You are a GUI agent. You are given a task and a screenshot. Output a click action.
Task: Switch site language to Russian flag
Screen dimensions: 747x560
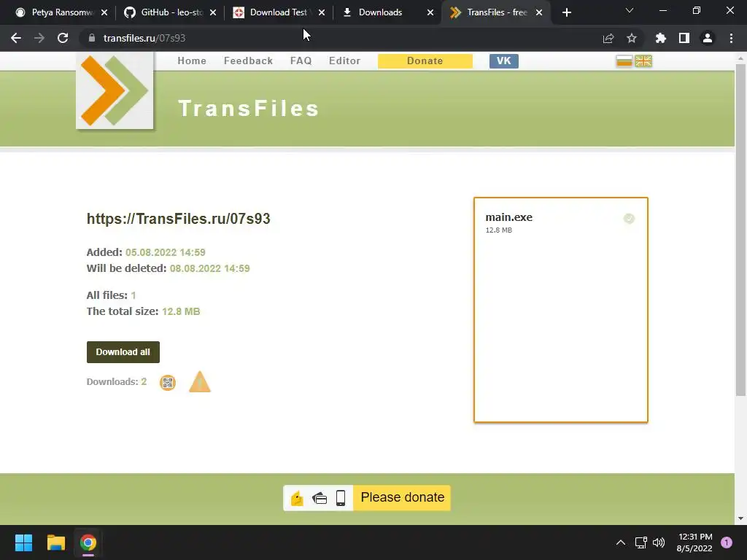point(624,61)
